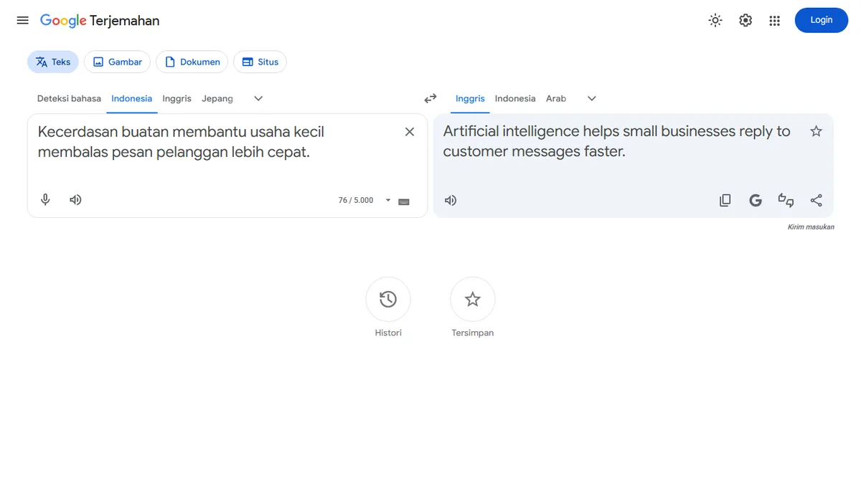Open Histori translation history
Image resolution: width=861 pixels, height=504 pixels.
388,300
